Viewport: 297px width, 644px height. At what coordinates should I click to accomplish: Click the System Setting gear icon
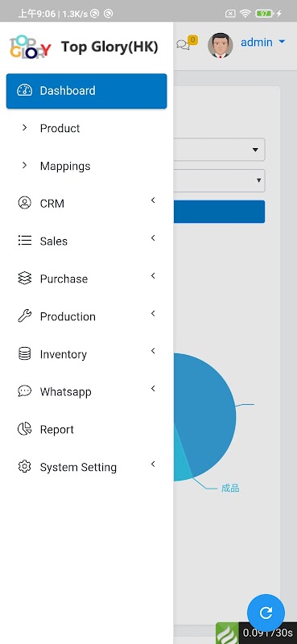click(x=25, y=467)
